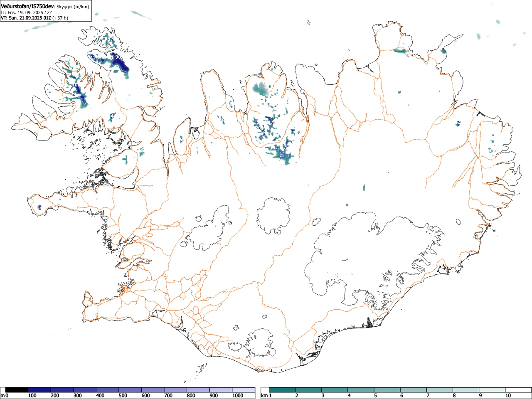Click the "Skyggni (m/km)" parameter label
532x399 pixels.
tap(73, 7)
